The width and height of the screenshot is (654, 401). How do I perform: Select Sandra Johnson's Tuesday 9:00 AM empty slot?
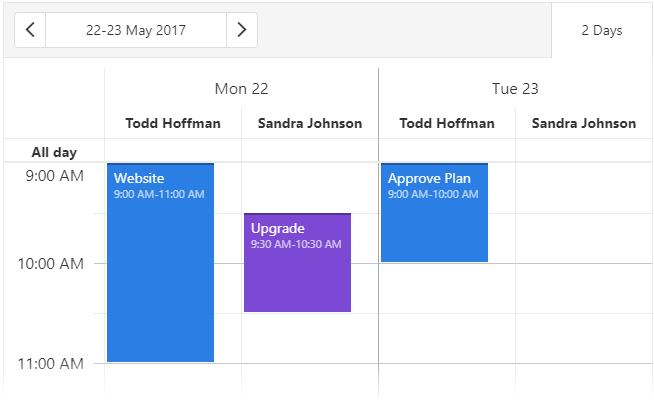(584, 188)
